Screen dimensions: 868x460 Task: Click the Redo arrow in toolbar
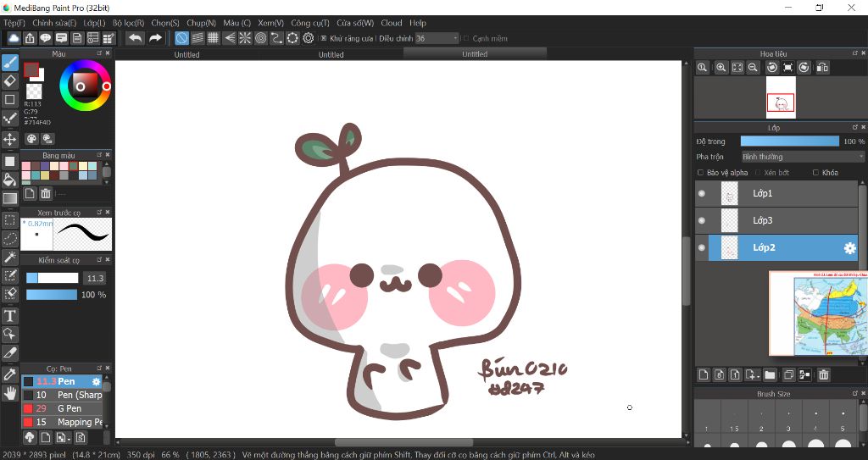(156, 37)
